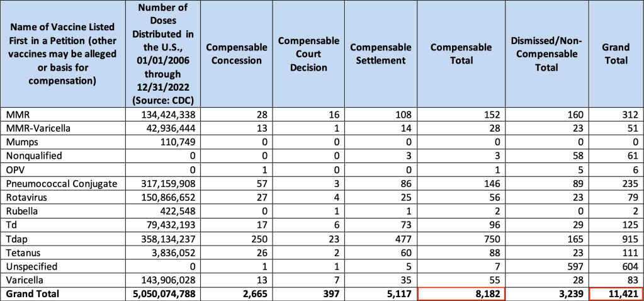Click the Compensable Settlement column header
Viewport: 644px width, 301px height.
tap(380, 54)
